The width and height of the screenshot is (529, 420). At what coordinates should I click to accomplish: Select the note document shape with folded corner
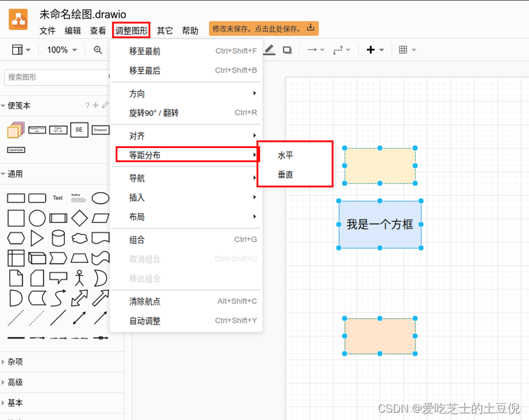[x=16, y=278]
